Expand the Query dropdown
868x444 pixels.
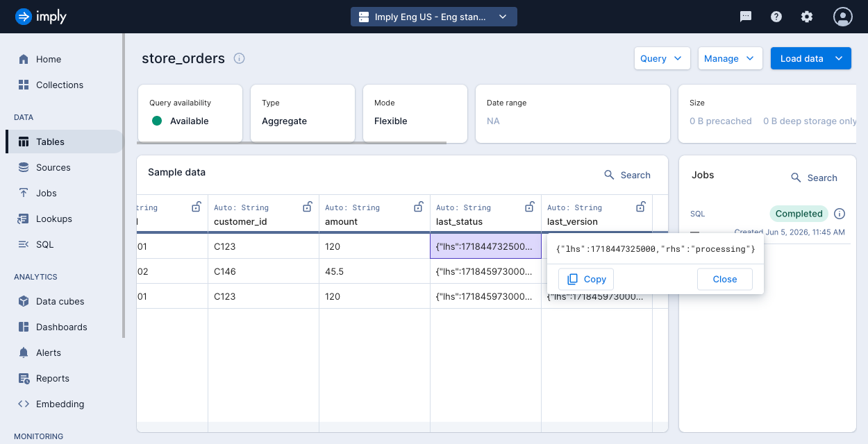click(x=662, y=58)
